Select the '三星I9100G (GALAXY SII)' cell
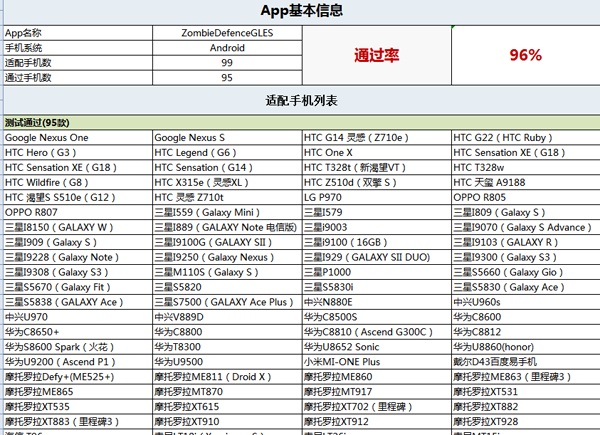This screenshot has width=600, height=435. tap(227, 242)
